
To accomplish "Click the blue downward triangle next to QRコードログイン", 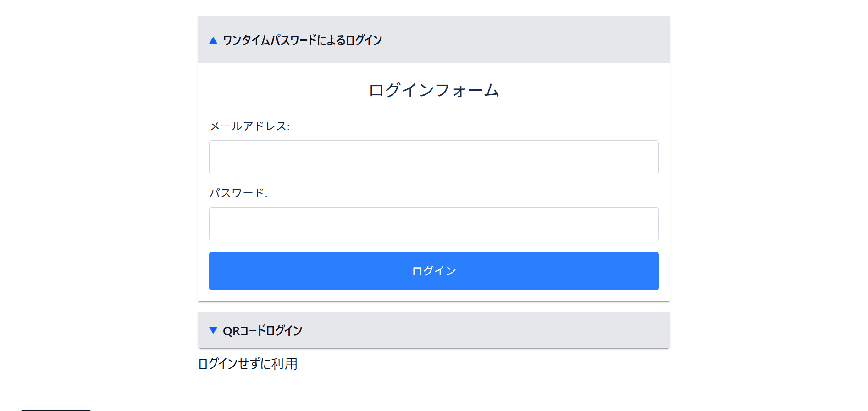I will pyautogui.click(x=213, y=330).
